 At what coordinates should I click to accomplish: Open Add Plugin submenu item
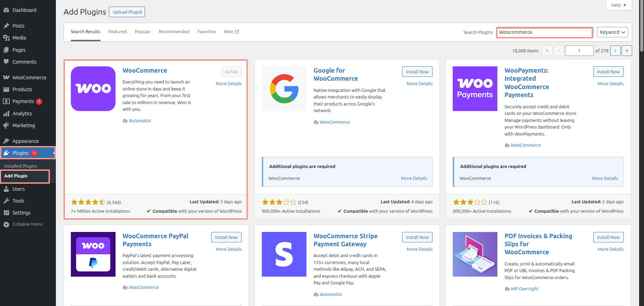pyautogui.click(x=16, y=176)
